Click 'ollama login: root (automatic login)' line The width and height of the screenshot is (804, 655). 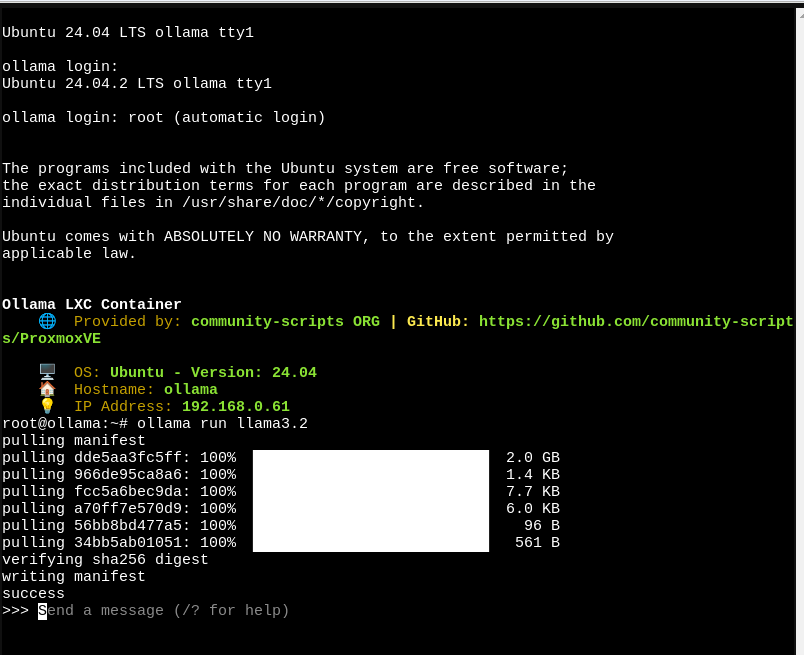(164, 117)
